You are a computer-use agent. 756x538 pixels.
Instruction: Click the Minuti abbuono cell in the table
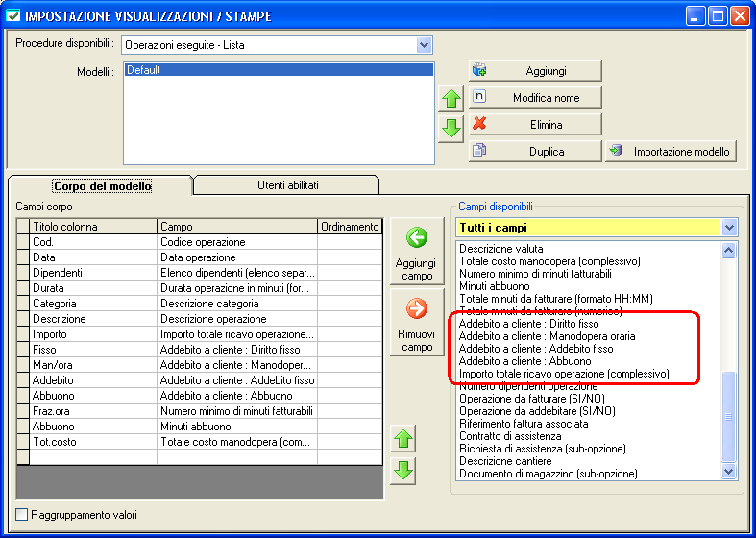click(x=237, y=427)
